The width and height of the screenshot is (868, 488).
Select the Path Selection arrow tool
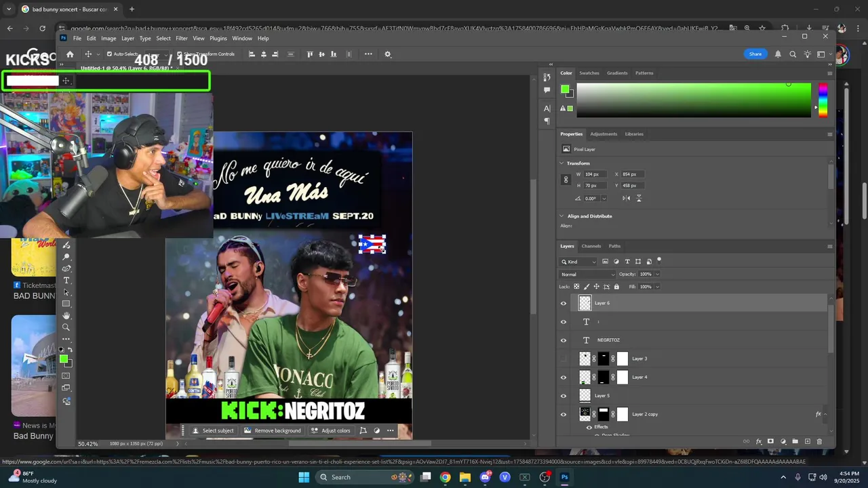pyautogui.click(x=66, y=292)
